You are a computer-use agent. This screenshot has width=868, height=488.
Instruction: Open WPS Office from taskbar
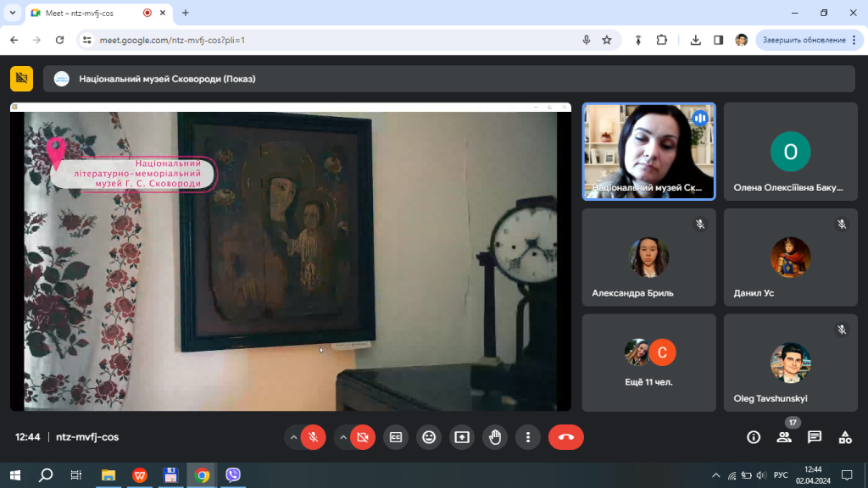[x=140, y=475]
